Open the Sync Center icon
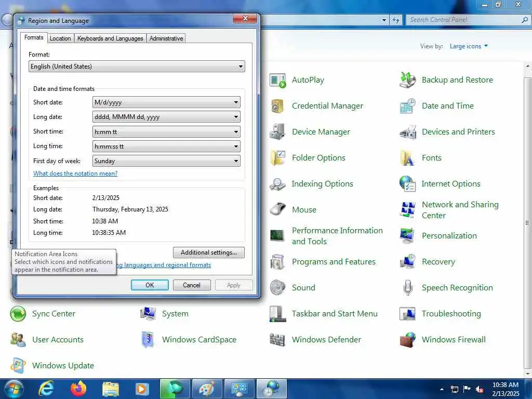 (18, 314)
